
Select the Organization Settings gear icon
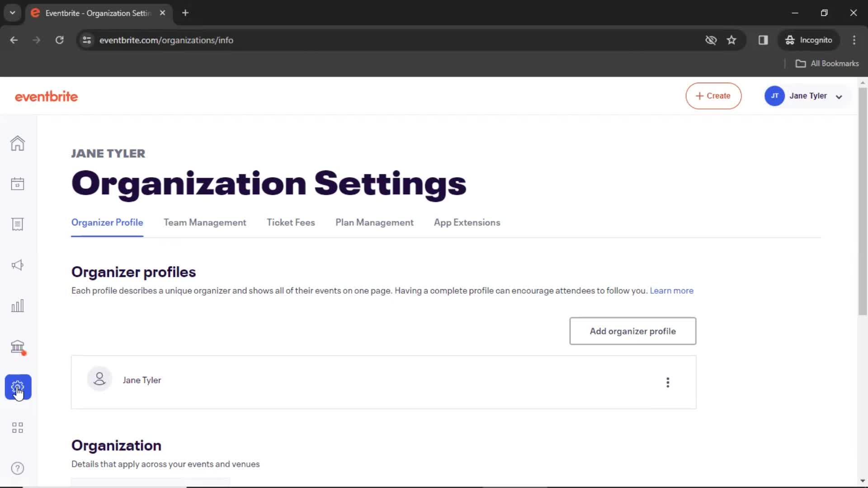pos(17,387)
